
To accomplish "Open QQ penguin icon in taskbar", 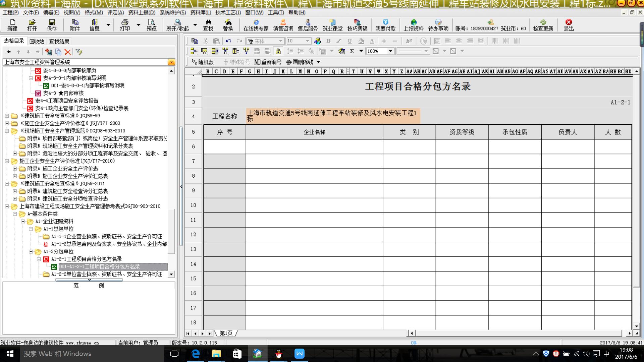I will [278, 354].
